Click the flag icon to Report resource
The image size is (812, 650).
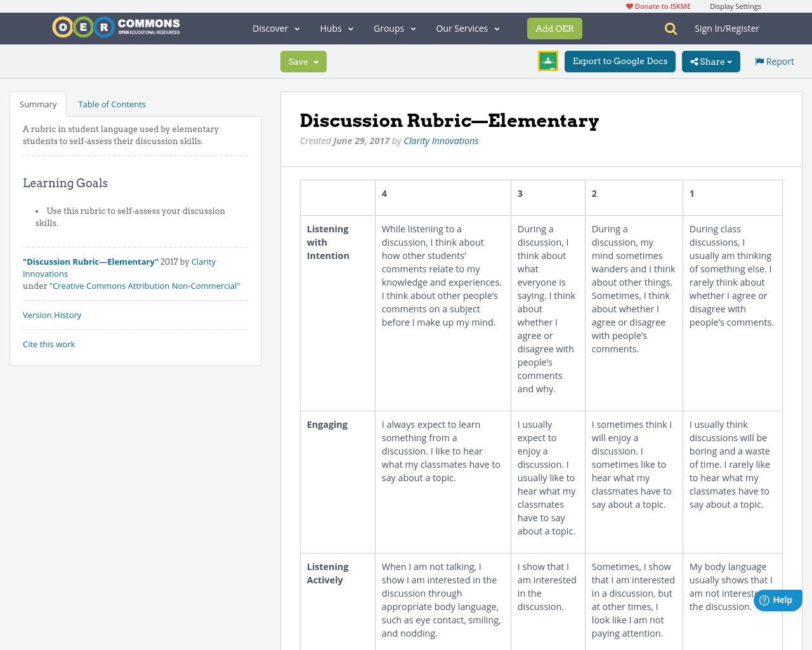point(759,60)
